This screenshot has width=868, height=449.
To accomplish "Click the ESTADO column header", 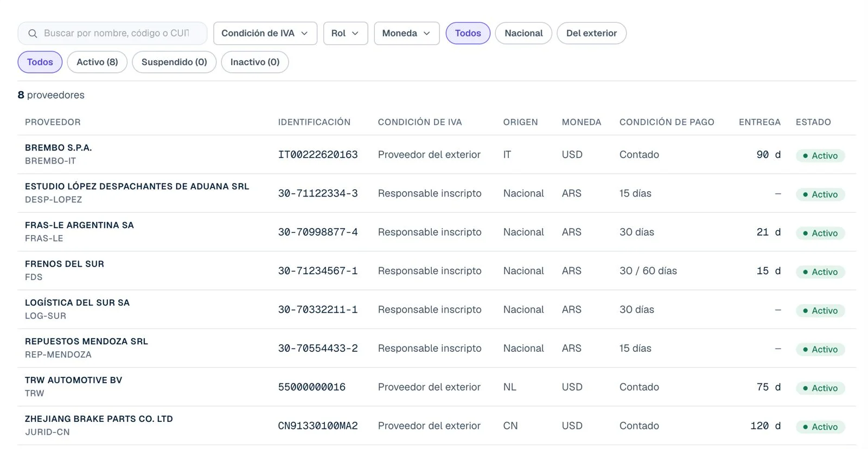I will (813, 123).
